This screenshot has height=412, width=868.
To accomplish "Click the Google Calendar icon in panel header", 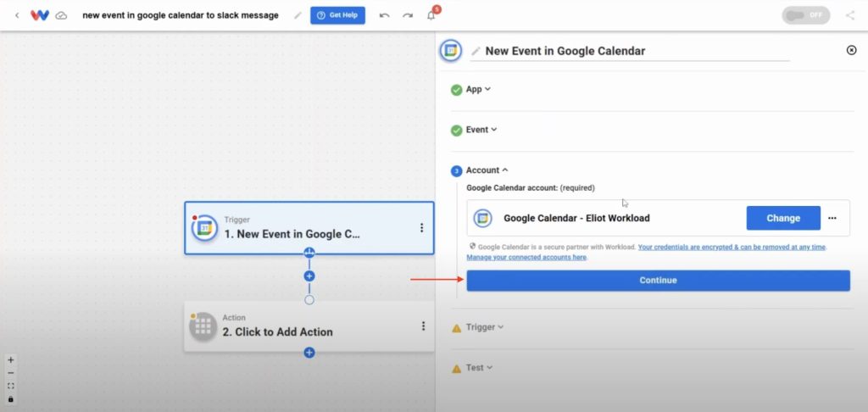I will [451, 50].
